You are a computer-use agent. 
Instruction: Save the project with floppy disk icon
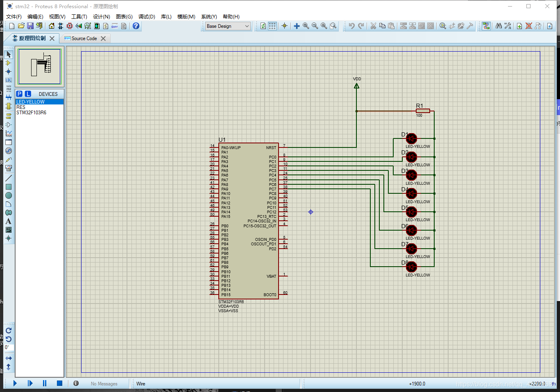point(30,26)
